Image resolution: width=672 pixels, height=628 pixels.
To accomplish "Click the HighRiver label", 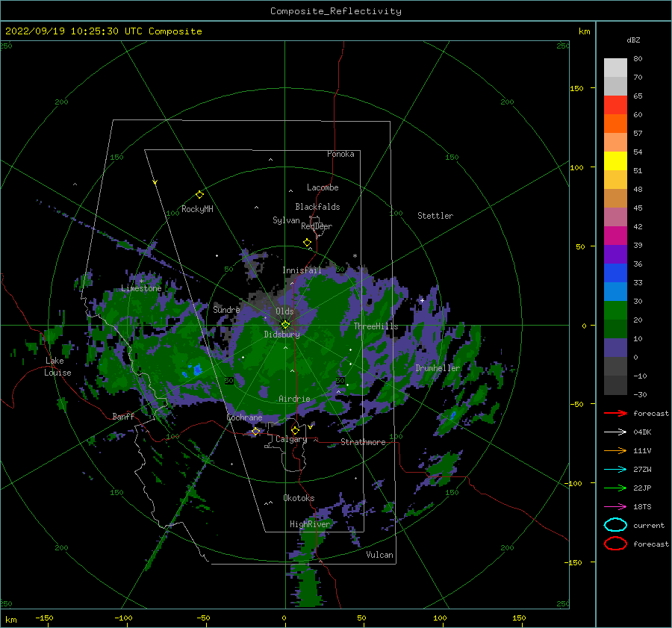I will click(310, 524).
